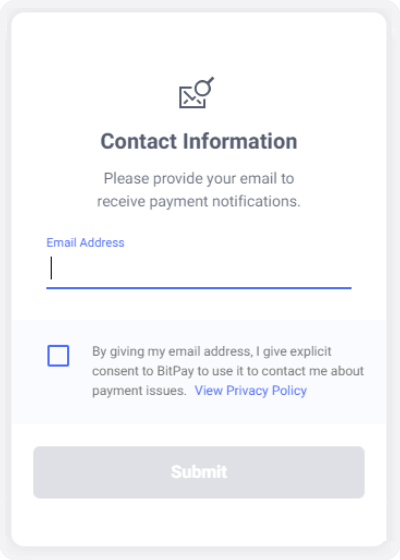Place cursor at text caret in email field
The height and width of the screenshot is (560, 400).
click(x=51, y=268)
